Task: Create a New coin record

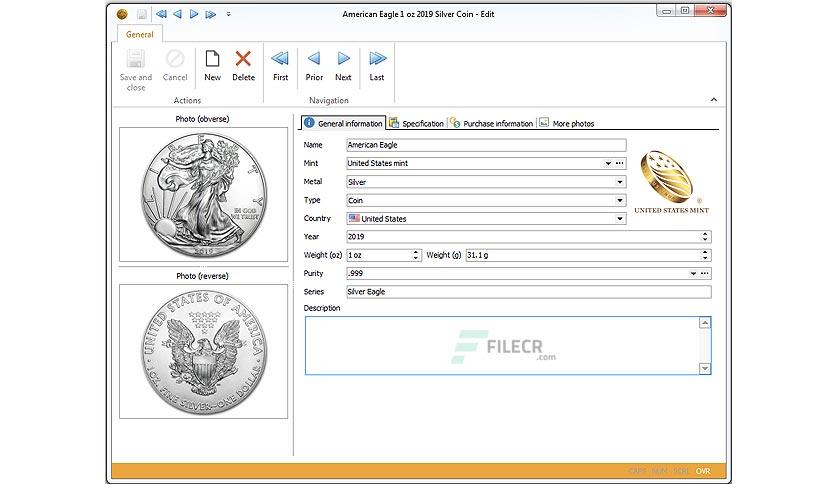Action: coord(212,66)
